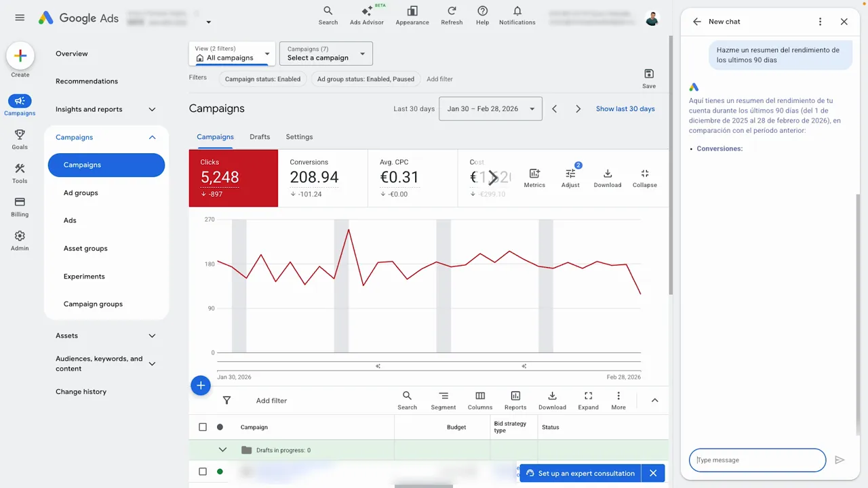Viewport: 868px width, 488px height.
Task: Go to next date period
Action: coord(578,108)
